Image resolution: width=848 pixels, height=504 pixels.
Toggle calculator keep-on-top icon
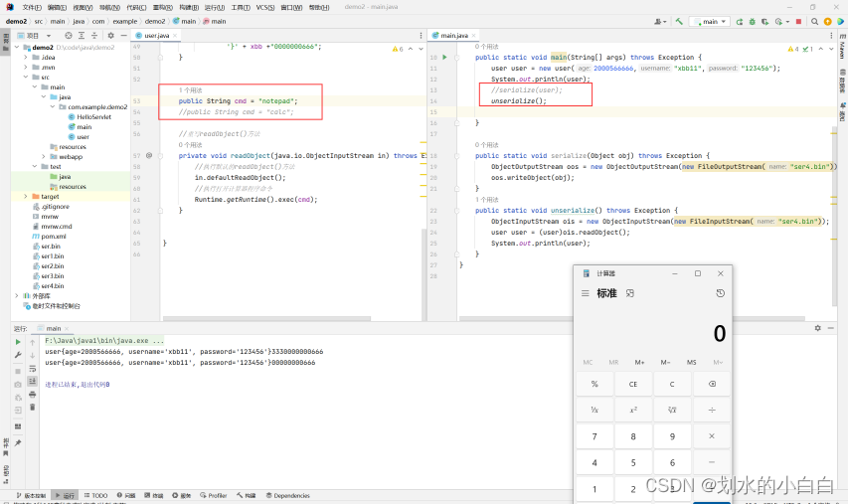[630, 293]
